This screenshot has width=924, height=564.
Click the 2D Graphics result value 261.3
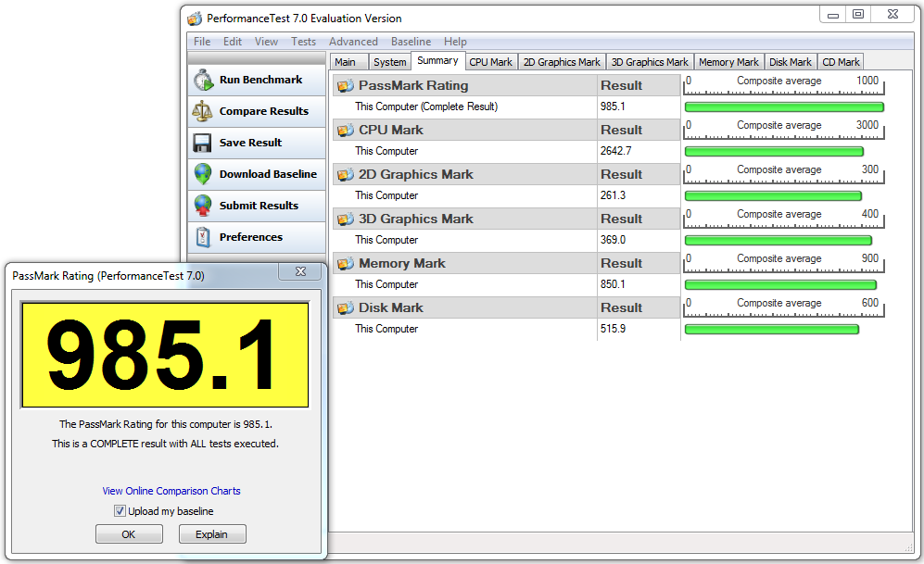click(x=613, y=195)
